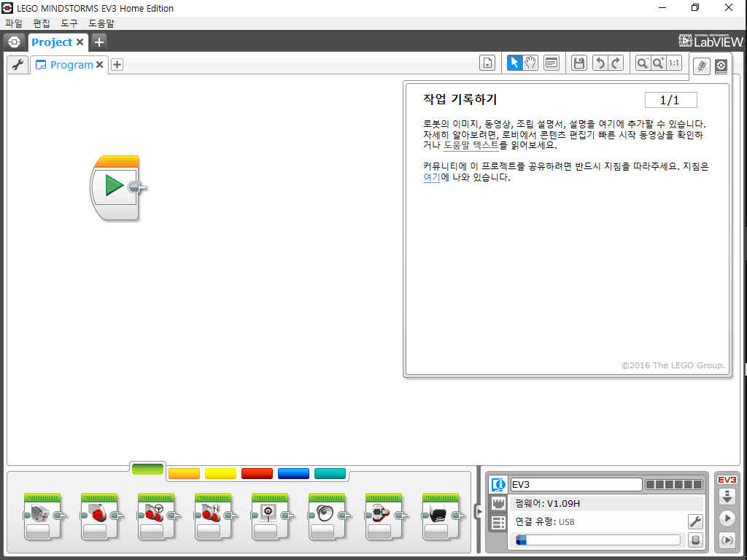
Task: Click the Download to EV3 brick button
Action: click(x=727, y=497)
